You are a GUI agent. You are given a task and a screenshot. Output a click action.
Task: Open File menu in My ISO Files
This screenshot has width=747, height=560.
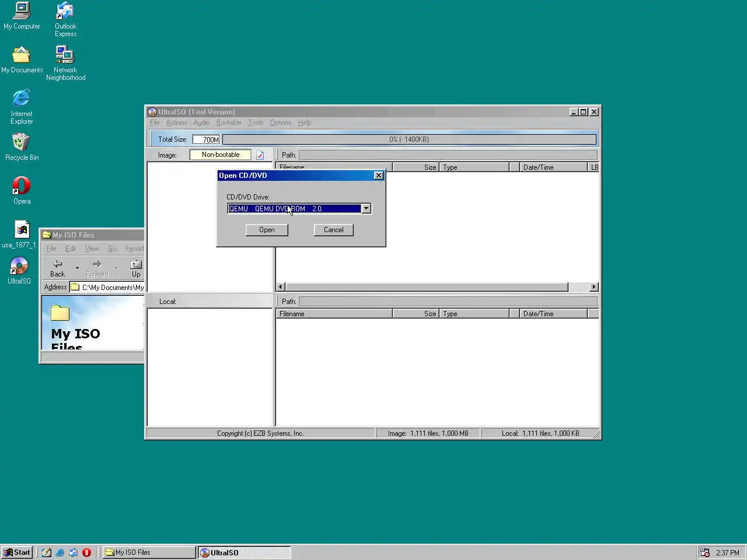click(x=51, y=249)
